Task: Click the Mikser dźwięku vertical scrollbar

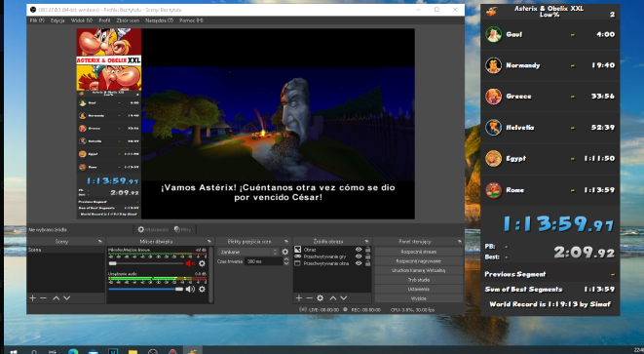Action: coord(211,275)
